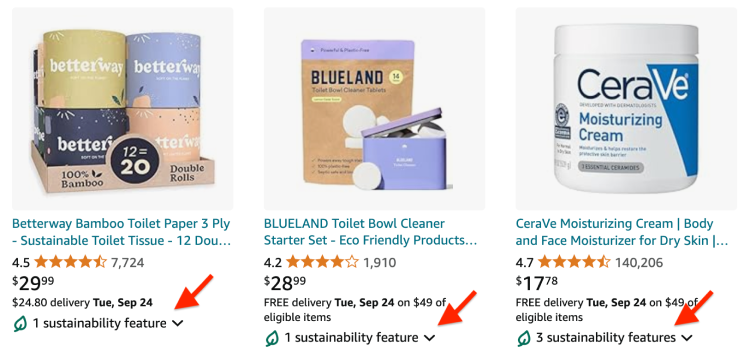Open BLUELAND 4.2 star rating icons
750x360 pixels.
(x=322, y=262)
